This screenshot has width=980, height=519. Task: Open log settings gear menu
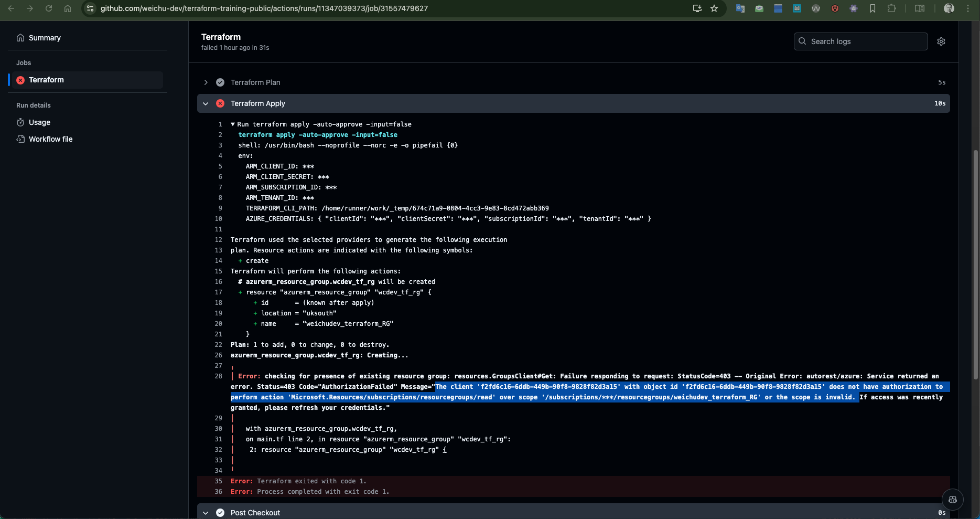coord(941,41)
